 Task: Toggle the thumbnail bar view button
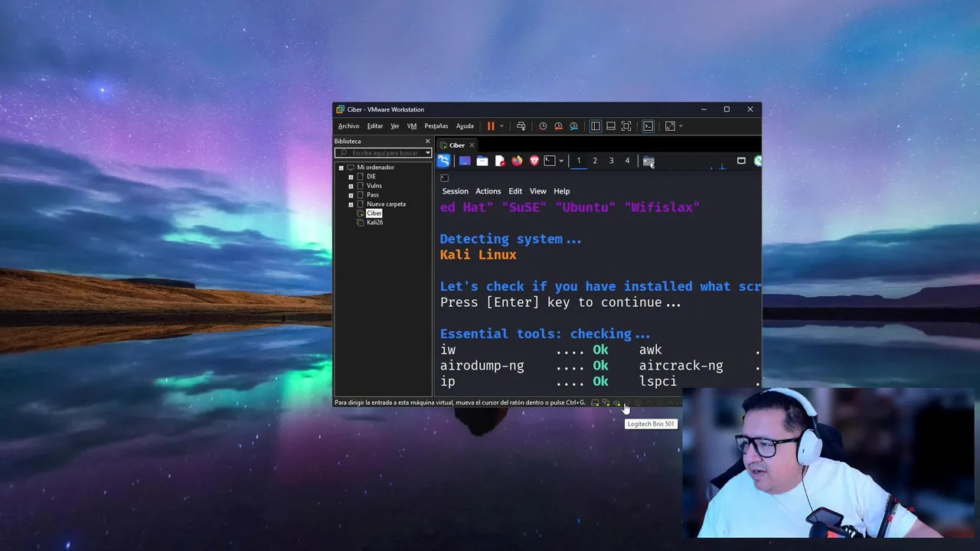(610, 126)
